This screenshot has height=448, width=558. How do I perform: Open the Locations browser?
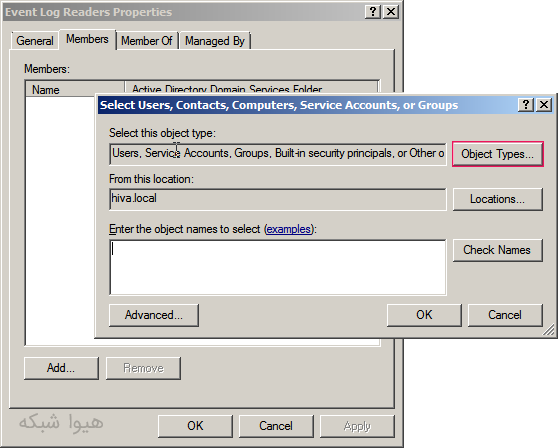[498, 199]
